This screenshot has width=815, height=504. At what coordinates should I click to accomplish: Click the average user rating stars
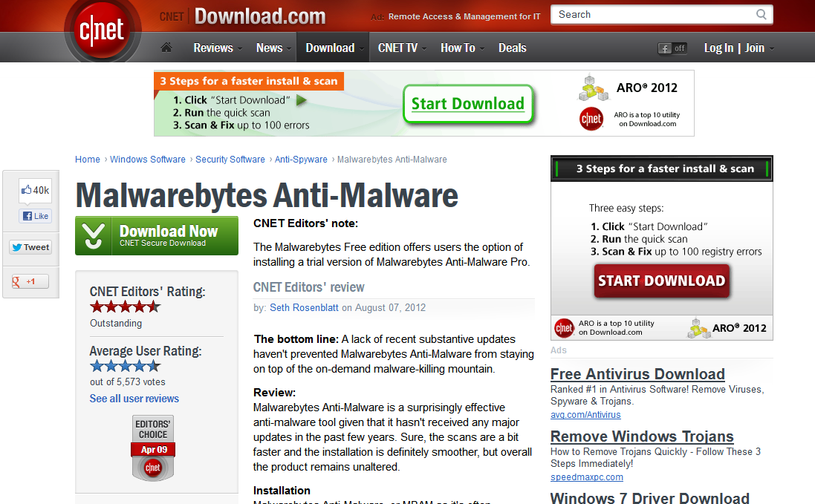125,366
